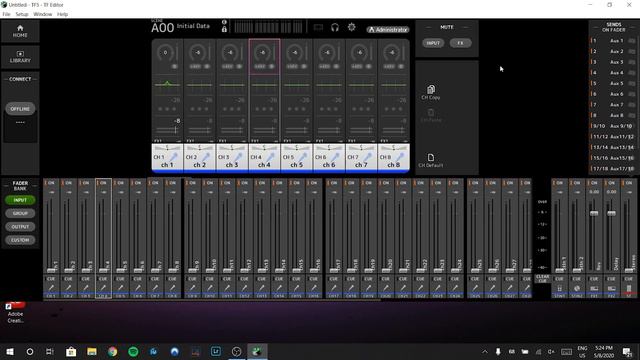Screen dimensions: 640x360
Task: Click the ch 6 microphone name tile
Action: (x=329, y=158)
